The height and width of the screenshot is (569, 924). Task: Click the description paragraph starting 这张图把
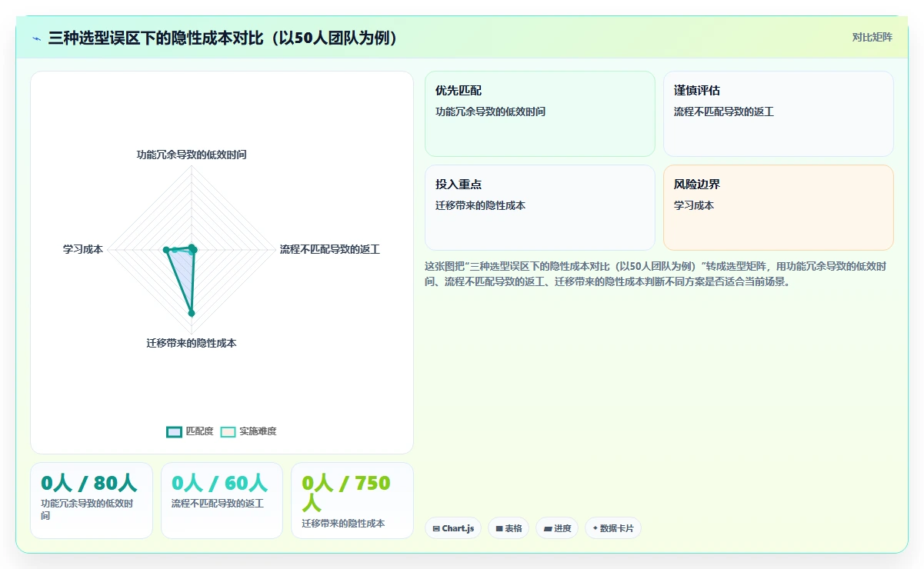655,274
